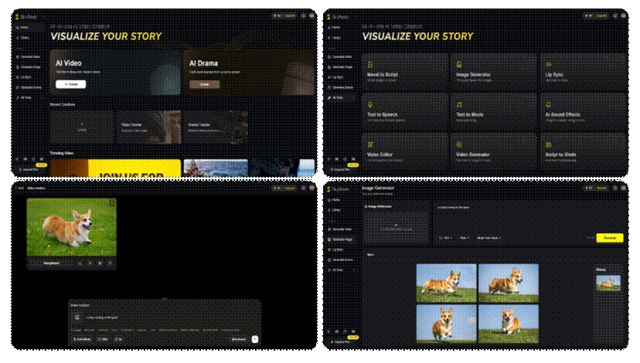Open the Text to Music tool card
This screenshot has height=363, width=640.
(x=493, y=111)
